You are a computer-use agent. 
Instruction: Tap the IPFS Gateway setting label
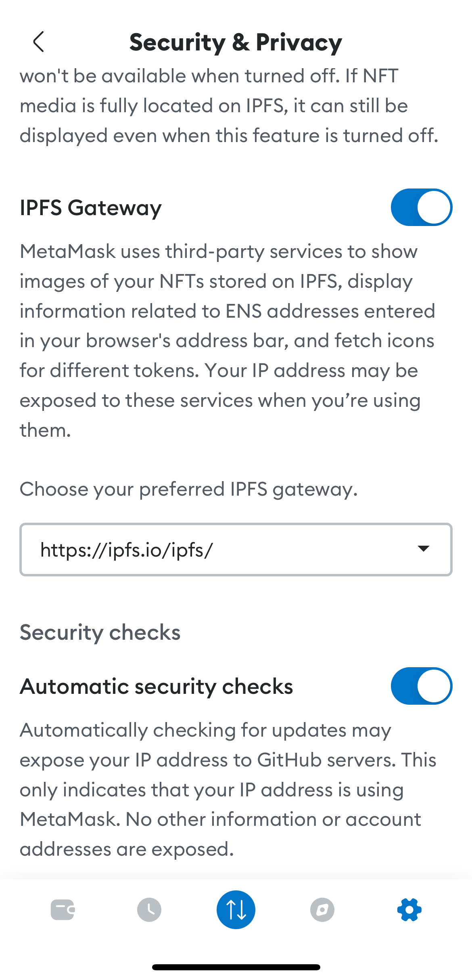[91, 208]
